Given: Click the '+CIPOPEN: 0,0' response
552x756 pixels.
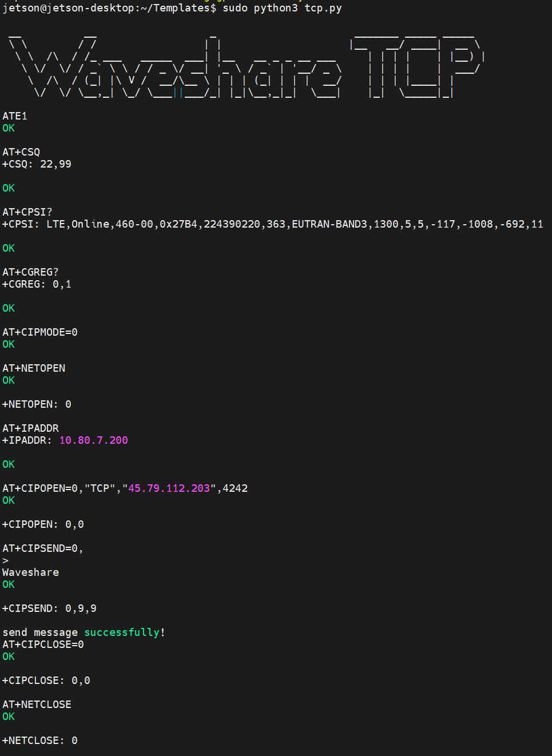Looking at the screenshot, I should (x=43, y=524).
